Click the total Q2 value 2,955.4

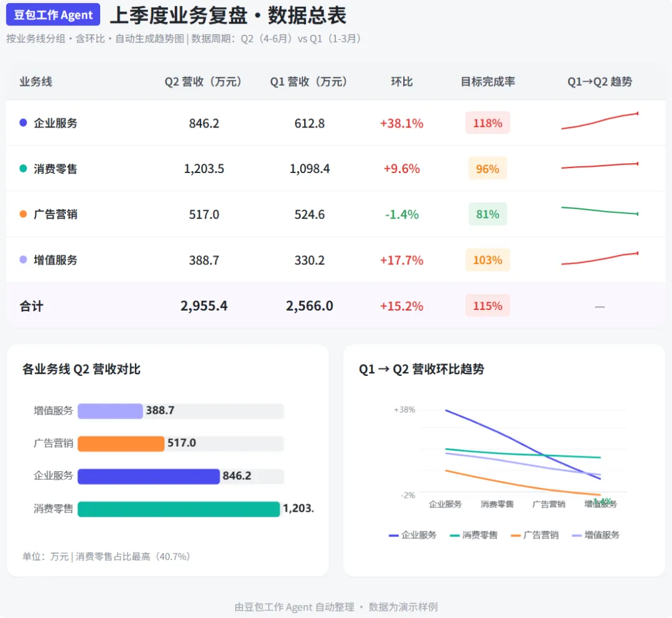click(x=204, y=306)
